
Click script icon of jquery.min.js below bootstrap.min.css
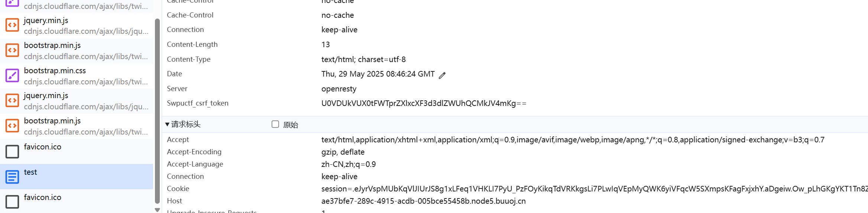click(x=12, y=100)
